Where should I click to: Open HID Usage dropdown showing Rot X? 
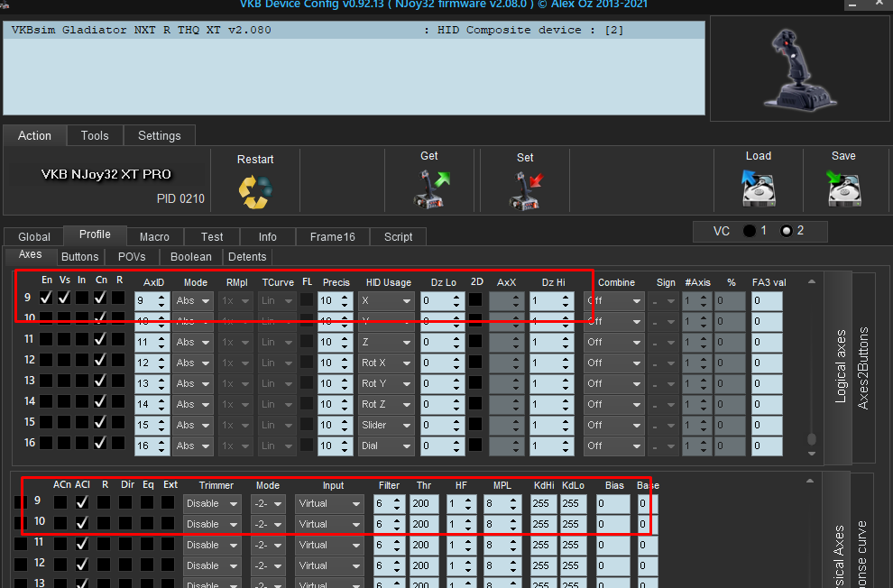click(x=385, y=363)
